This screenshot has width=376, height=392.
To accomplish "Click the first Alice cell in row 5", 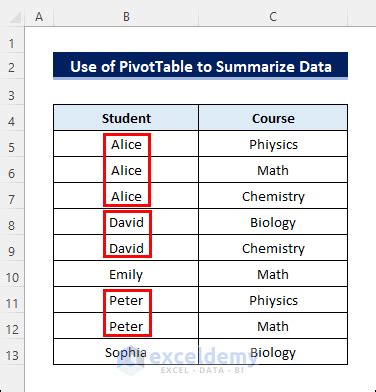I will coord(126,144).
